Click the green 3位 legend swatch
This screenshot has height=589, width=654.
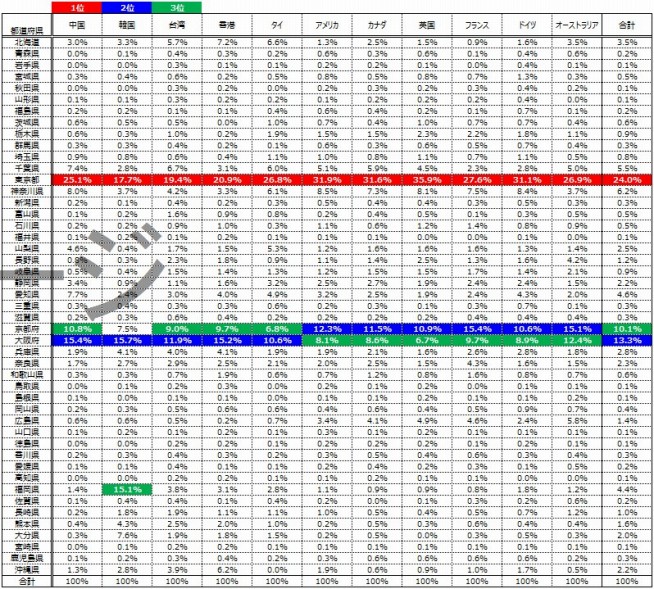click(176, 7)
